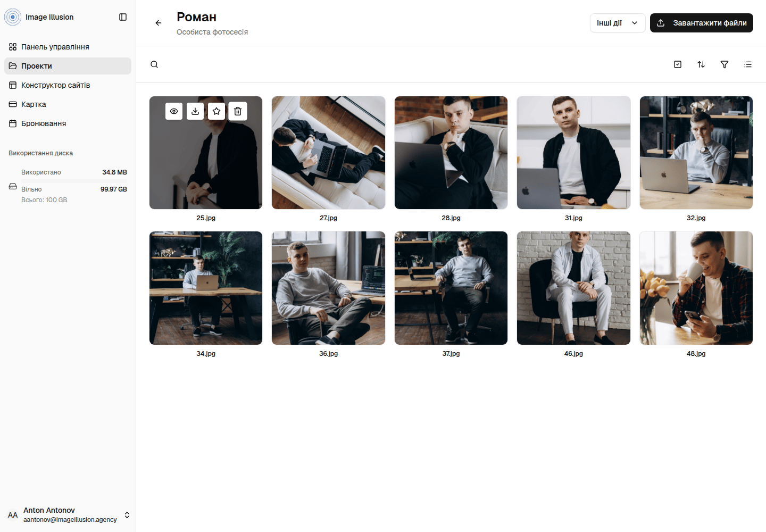Delete 25.jpg with trash icon
This screenshot has width=766, height=532.
pyautogui.click(x=238, y=111)
